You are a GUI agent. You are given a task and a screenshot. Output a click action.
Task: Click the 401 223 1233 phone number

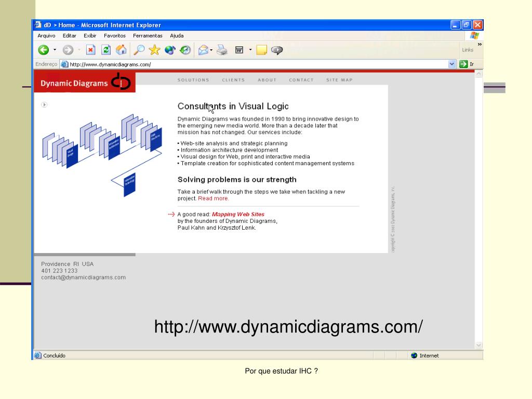59,271
